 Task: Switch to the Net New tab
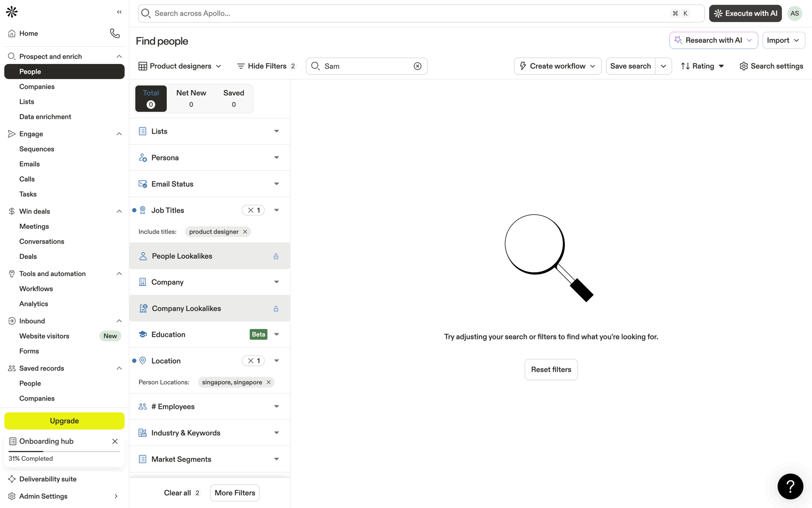191,98
